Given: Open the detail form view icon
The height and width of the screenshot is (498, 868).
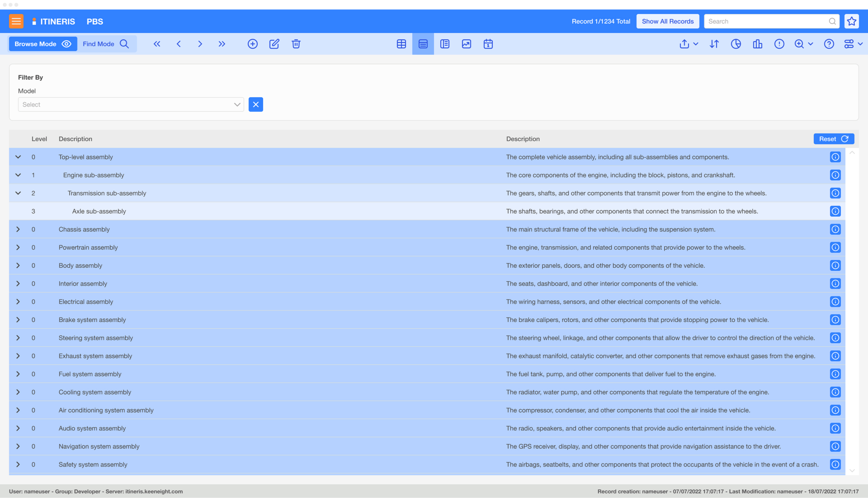Looking at the screenshot, I should click(x=445, y=44).
